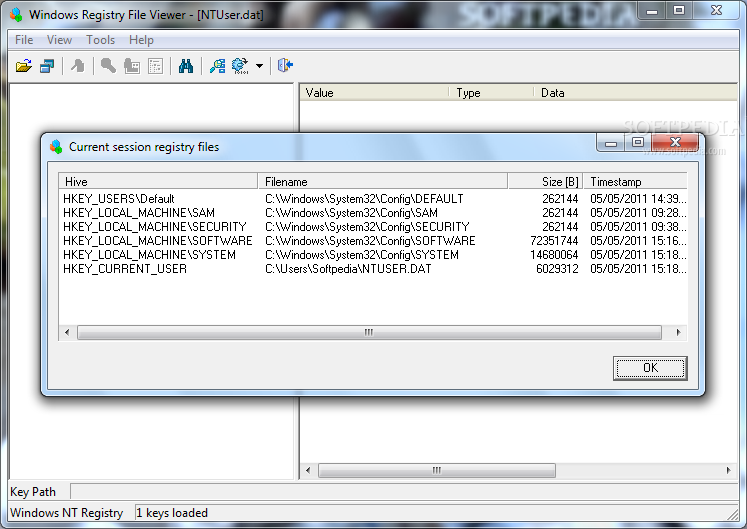Click filename C:\Windows\System32\Config\DEFAULT
Screen dimensions: 747x529
(x=364, y=199)
